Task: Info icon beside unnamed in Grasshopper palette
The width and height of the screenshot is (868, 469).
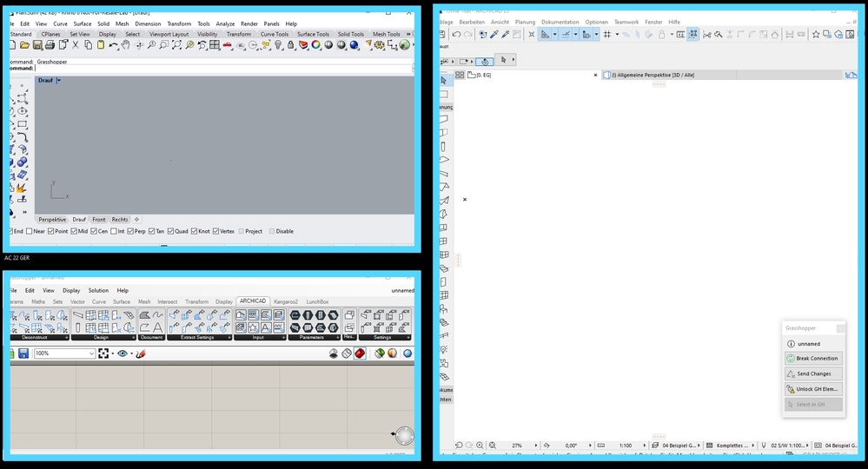Action: tap(791, 343)
